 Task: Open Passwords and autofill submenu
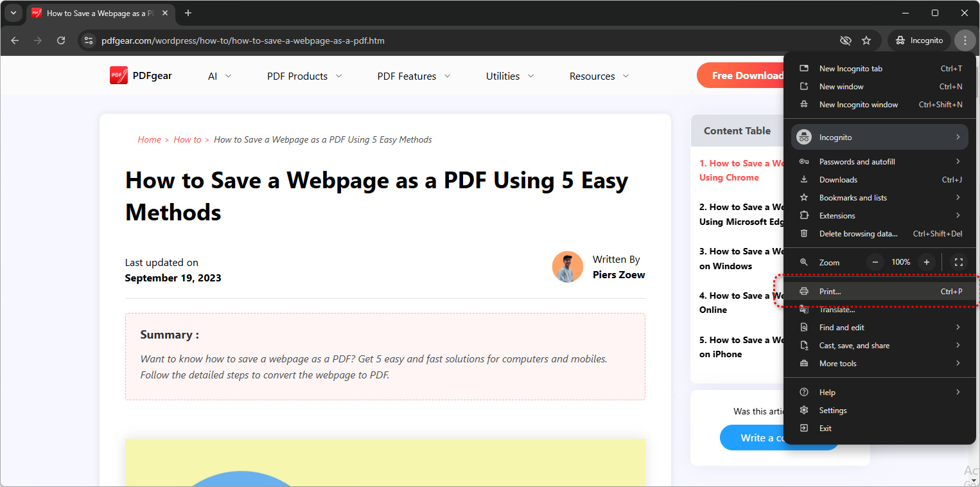tap(880, 162)
